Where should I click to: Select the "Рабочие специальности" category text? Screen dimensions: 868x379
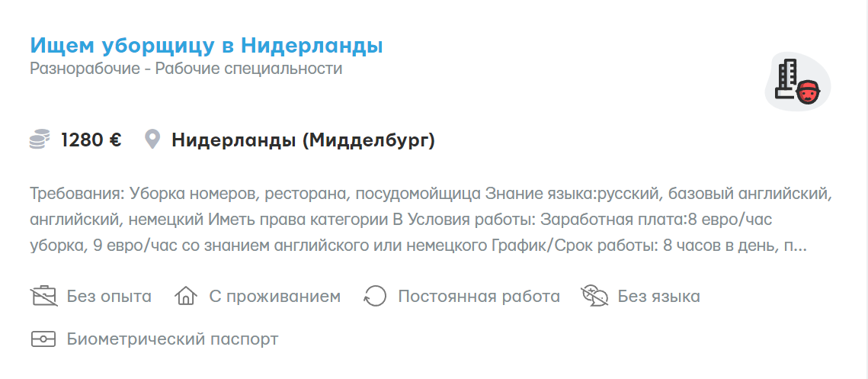248,69
